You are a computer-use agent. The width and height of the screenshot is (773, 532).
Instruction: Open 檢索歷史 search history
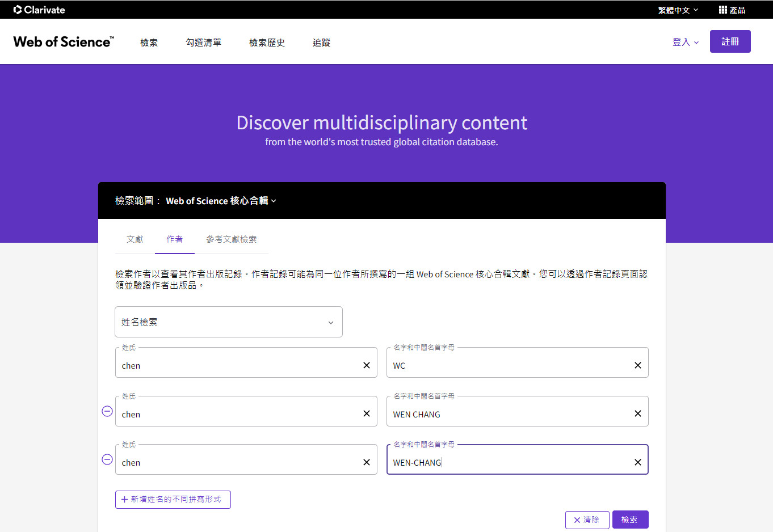coord(267,43)
